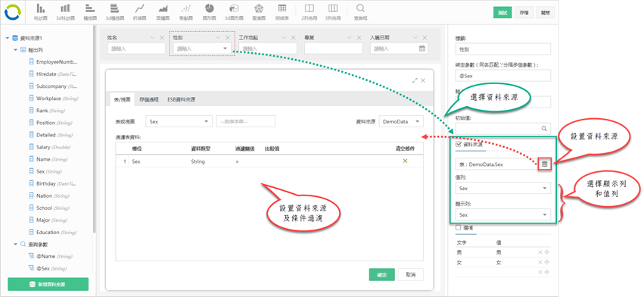The width and height of the screenshot is (644, 297).
Task: Click the application logo icon
Action: 12,12
